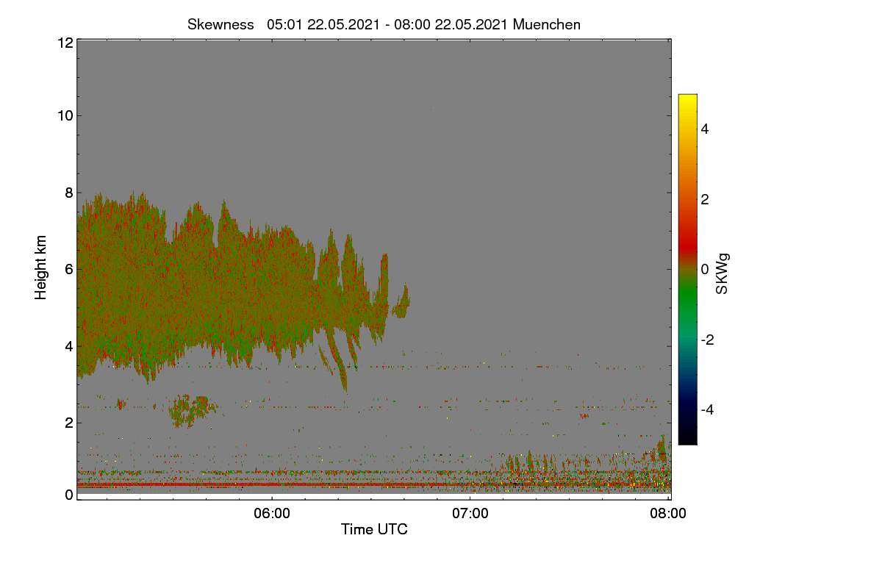Click the plot title starting with Skewness

pos(384,24)
